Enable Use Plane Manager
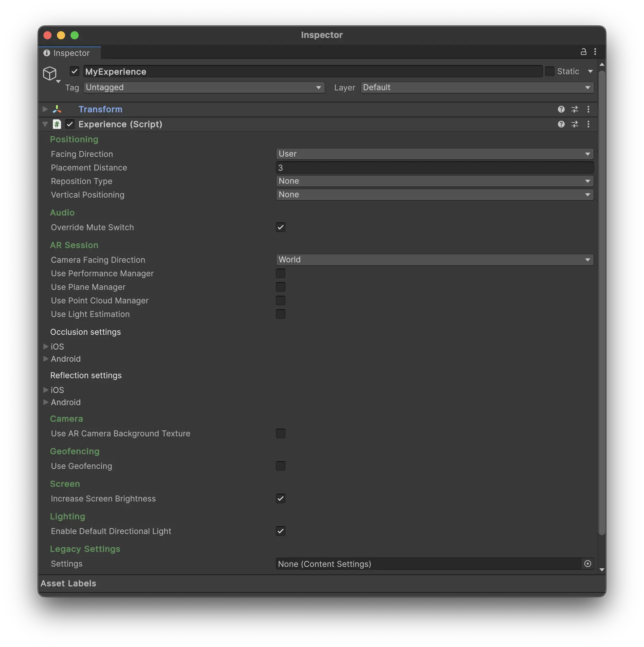 tap(280, 287)
